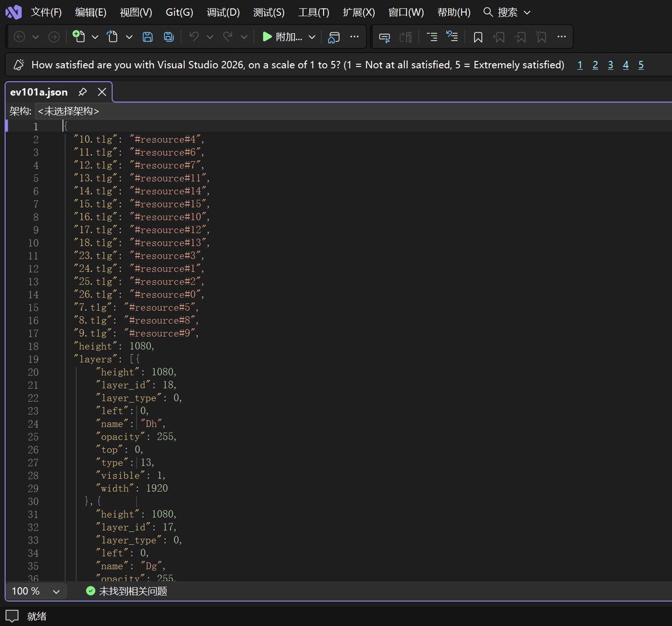The image size is (672, 626).
Task: Click the icon right of the attach dropdown
Action: [x=334, y=37]
